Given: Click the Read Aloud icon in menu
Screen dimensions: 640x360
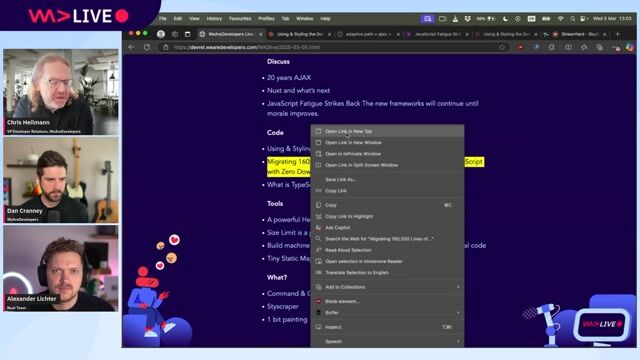Looking at the screenshot, I should (318, 250).
